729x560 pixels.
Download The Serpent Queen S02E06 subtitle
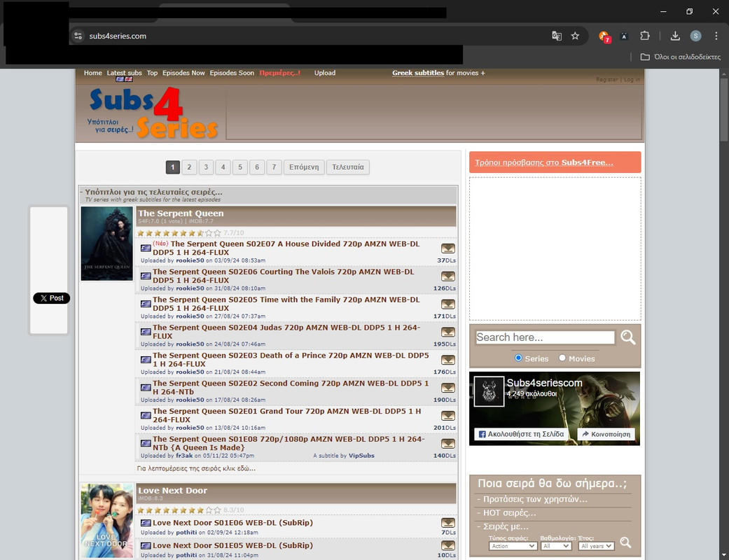(x=447, y=276)
